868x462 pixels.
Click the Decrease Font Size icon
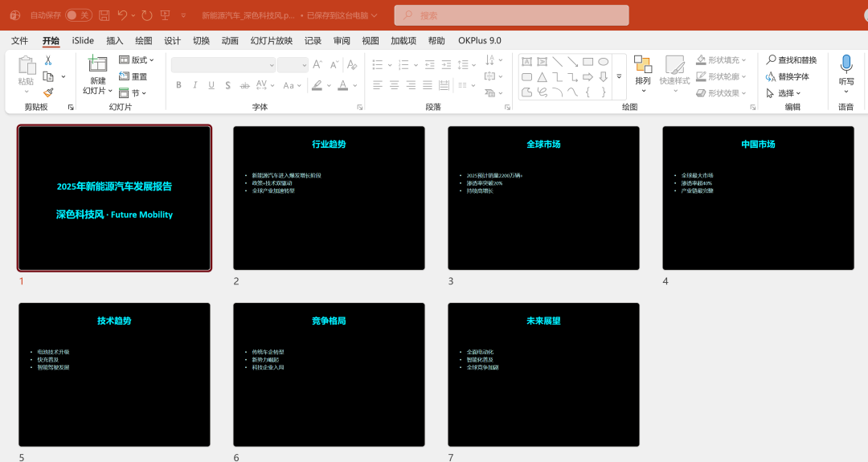point(334,65)
